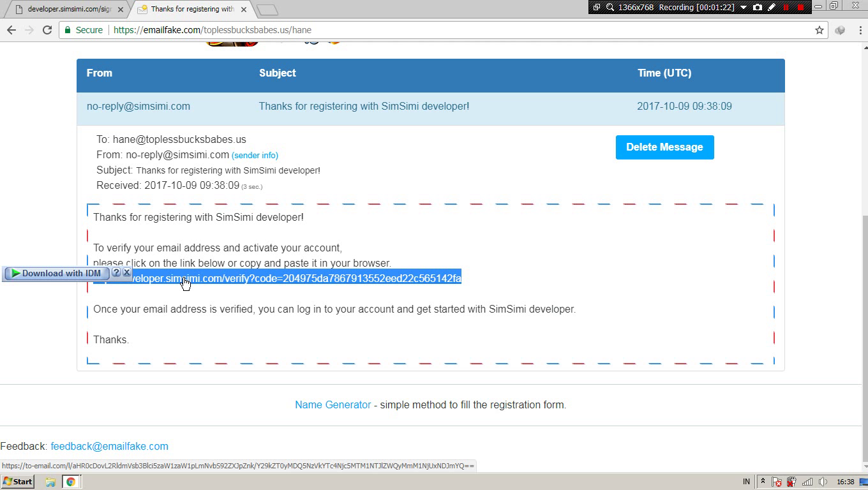
Task: Click the recorder window-mode icon
Action: pos(597,7)
